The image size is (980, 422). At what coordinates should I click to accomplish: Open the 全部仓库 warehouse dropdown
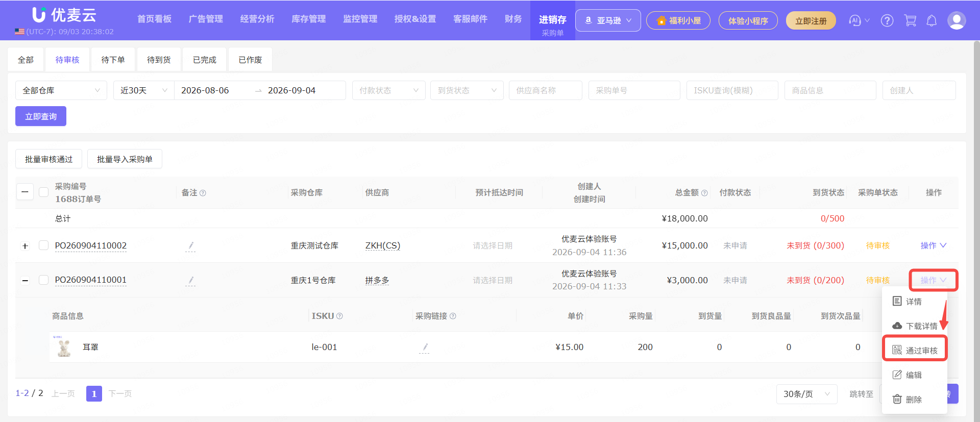[x=61, y=90]
